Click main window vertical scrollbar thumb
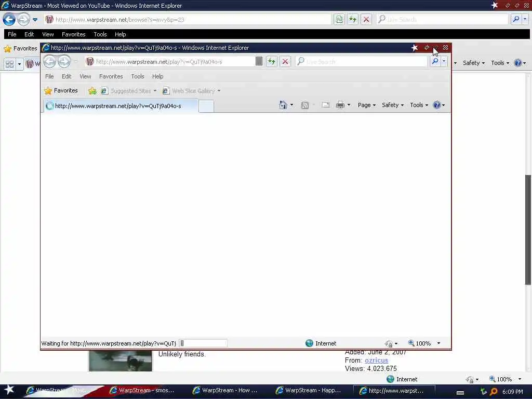 (x=528, y=230)
